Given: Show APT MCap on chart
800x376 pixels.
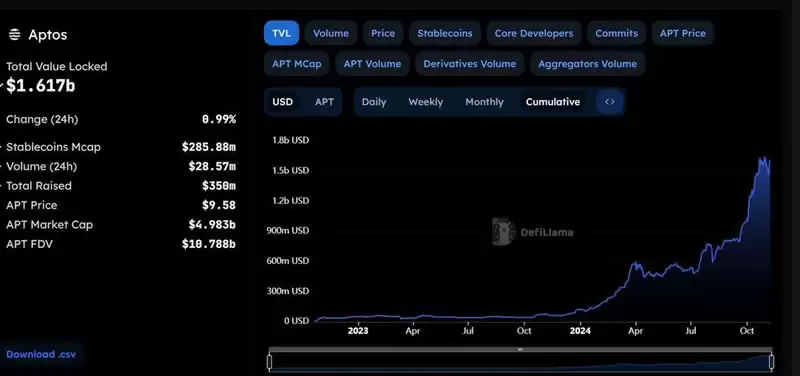Looking at the screenshot, I should (x=297, y=64).
